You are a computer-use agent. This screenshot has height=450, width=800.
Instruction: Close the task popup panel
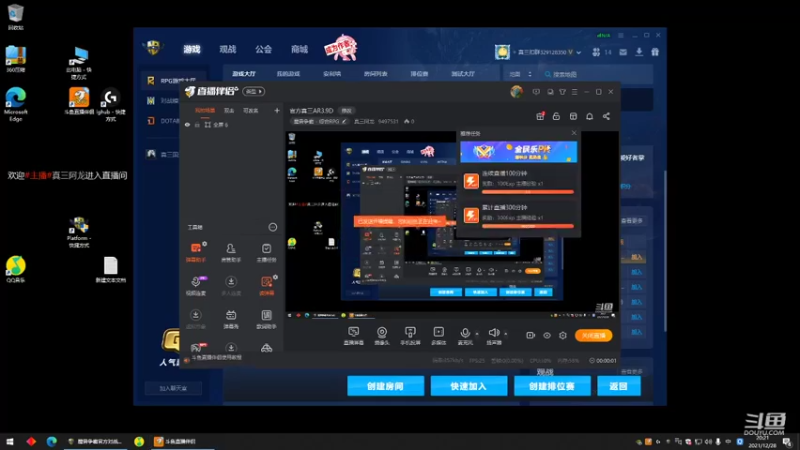[574, 133]
